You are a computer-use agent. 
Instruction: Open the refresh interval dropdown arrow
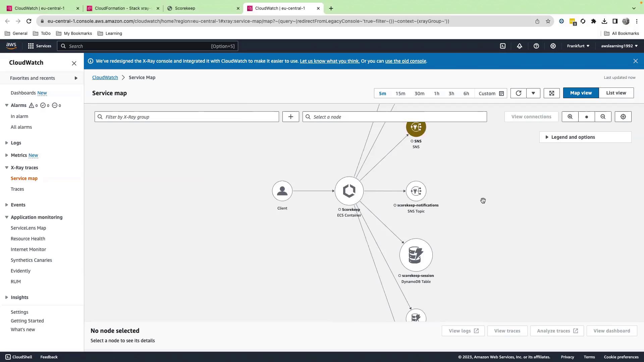pos(533,93)
